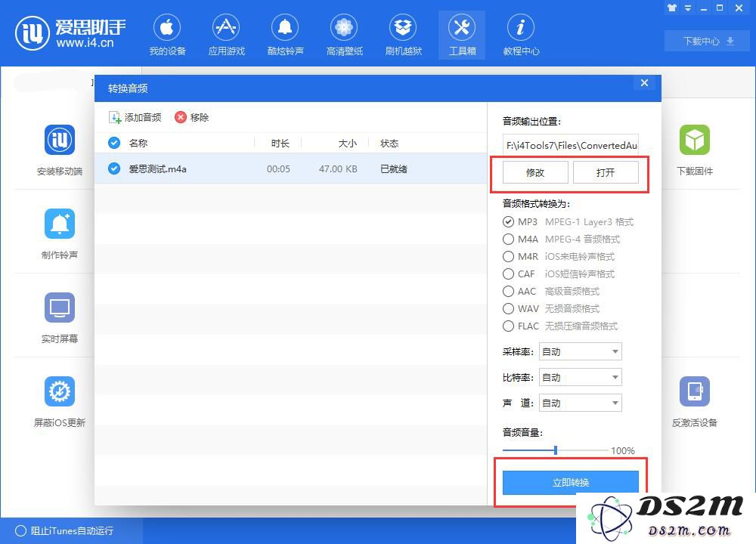Select M4R ringtone format
Image resolution: width=756 pixels, height=544 pixels.
pyautogui.click(x=508, y=256)
